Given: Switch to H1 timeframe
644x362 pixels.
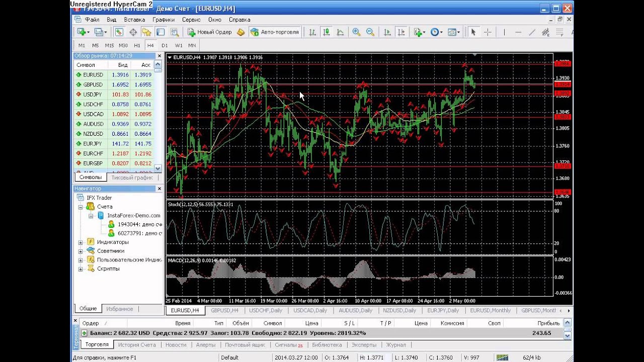Looking at the screenshot, I should coord(137,45).
